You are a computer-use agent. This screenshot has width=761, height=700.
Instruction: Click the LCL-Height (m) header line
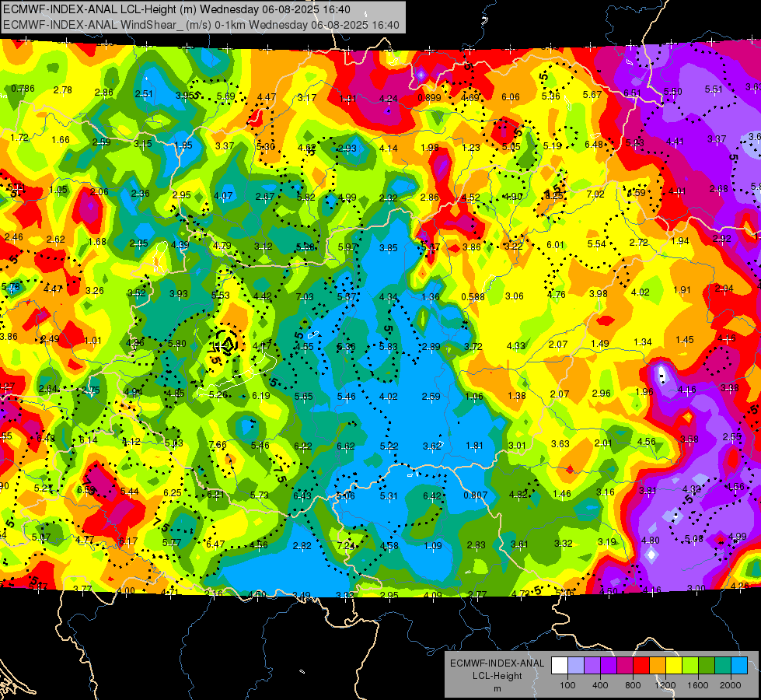click(x=177, y=9)
